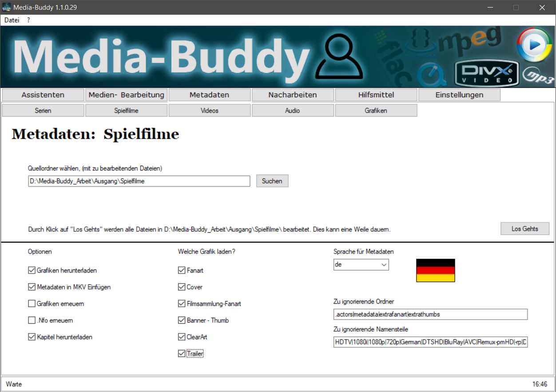Open the Hilfsmittel tab
556x392 pixels.
click(376, 95)
